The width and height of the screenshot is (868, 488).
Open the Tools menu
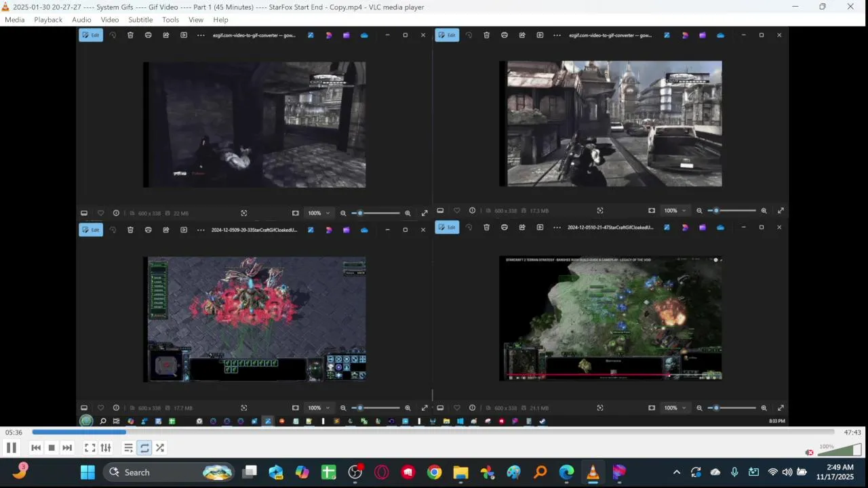click(x=171, y=20)
